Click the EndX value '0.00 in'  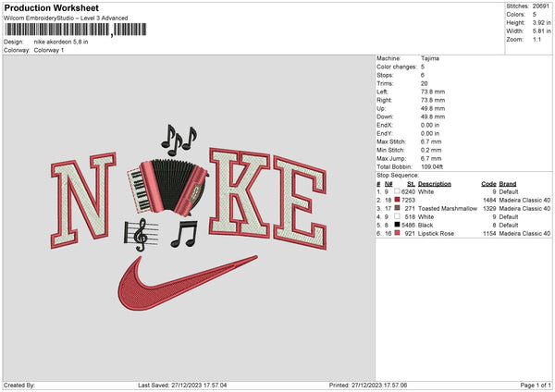coord(430,125)
